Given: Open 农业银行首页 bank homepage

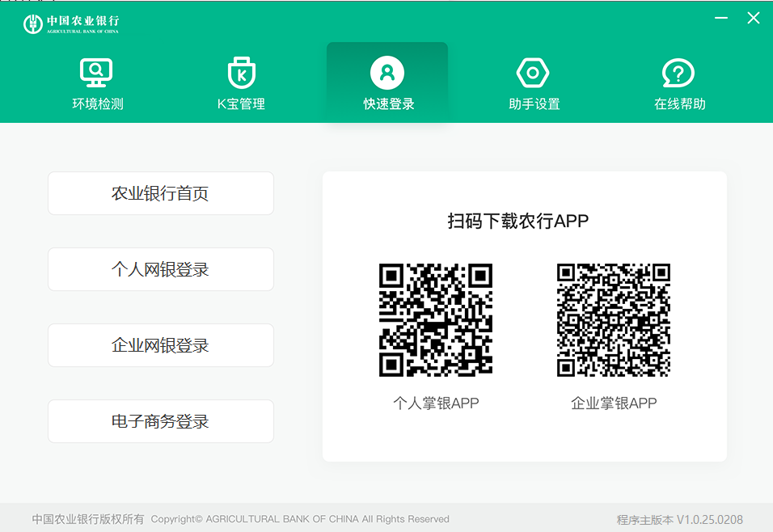Looking at the screenshot, I should (x=160, y=192).
